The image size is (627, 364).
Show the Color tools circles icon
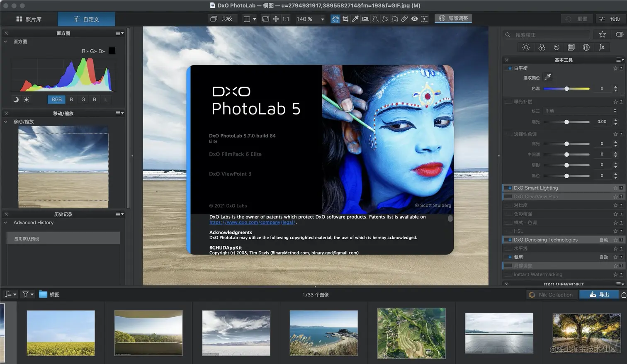point(542,47)
